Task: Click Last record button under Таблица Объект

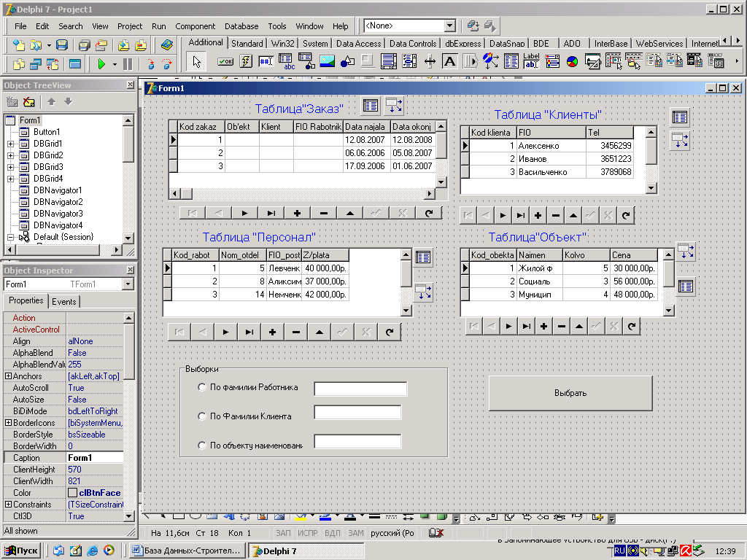Action: pyautogui.click(x=526, y=326)
